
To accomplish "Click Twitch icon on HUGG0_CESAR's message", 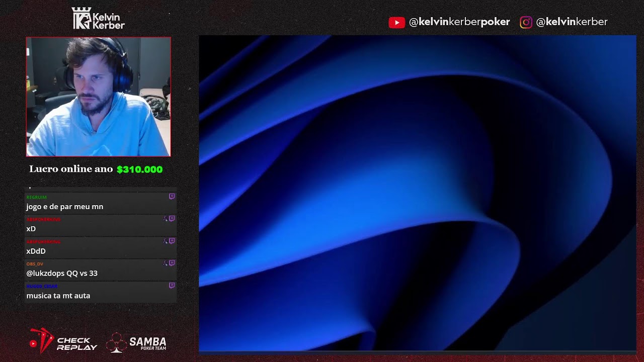I will [172, 285].
